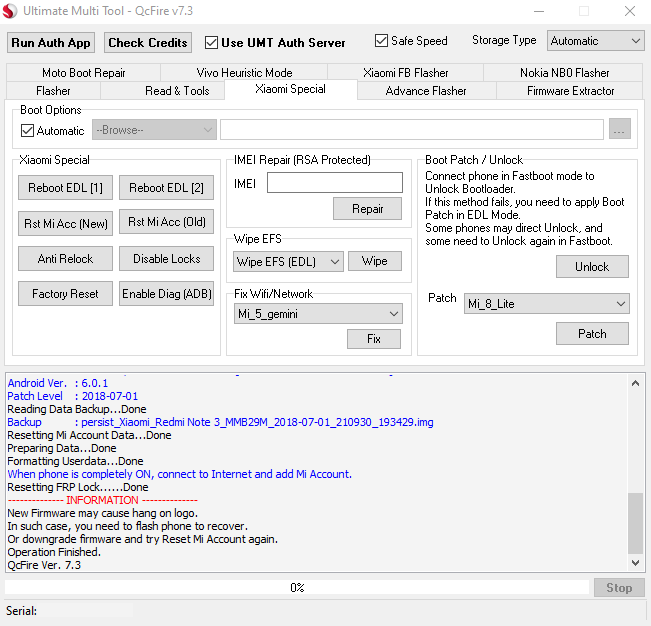Open the Wipe EFS (EDL) dropdown
The image size is (651, 626).
[288, 262]
